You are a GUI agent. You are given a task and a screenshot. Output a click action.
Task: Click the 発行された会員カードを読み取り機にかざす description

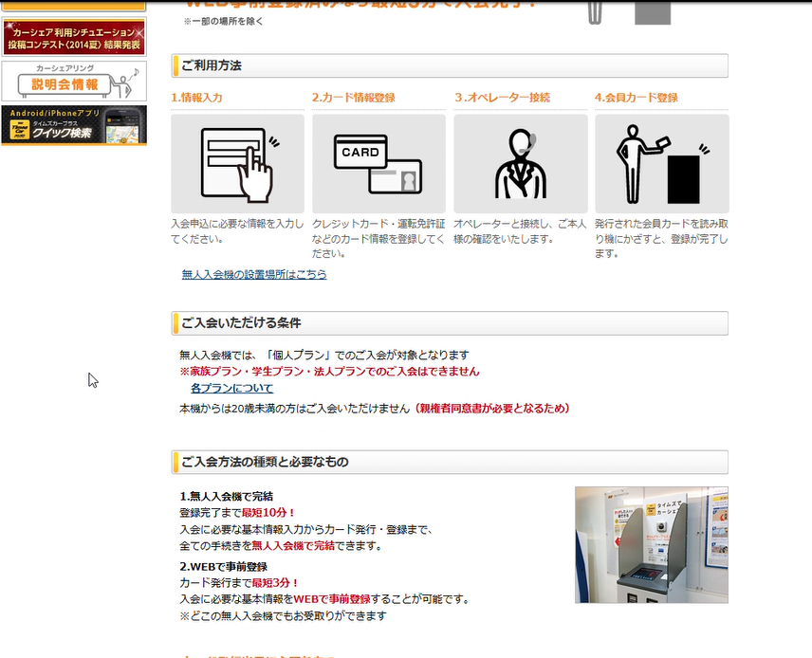coord(662,239)
